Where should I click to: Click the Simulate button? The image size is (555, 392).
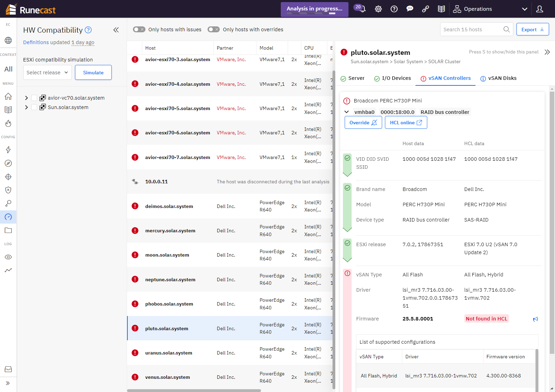tap(93, 73)
